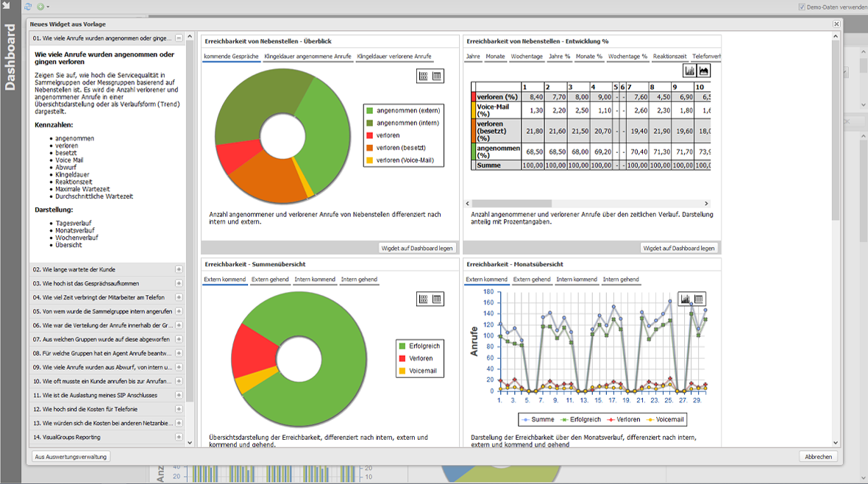Switch to Extern gehend tab in Summenübersicht
The height and width of the screenshot is (484, 868).
pyautogui.click(x=270, y=279)
